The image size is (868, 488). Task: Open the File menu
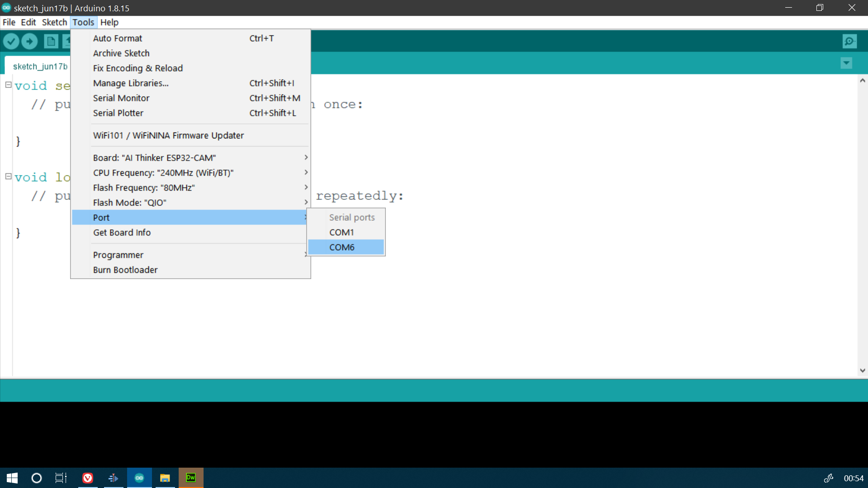pyautogui.click(x=9, y=22)
